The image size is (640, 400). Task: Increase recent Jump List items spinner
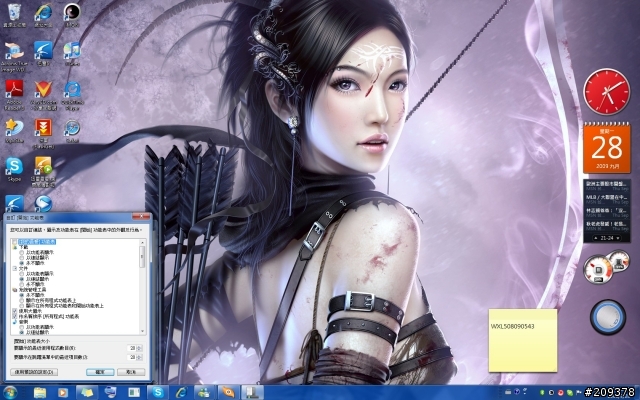click(x=140, y=356)
